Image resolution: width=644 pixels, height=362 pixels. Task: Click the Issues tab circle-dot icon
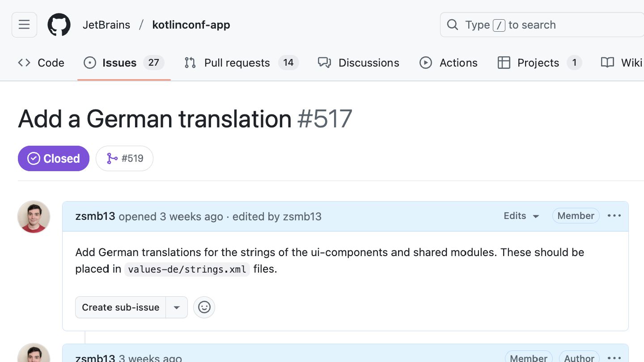point(90,63)
